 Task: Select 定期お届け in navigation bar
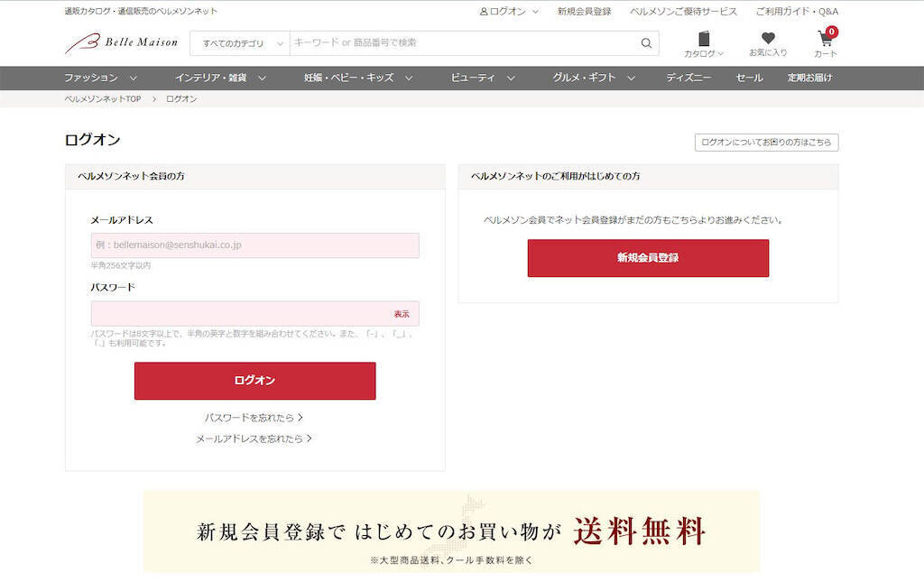tap(809, 78)
